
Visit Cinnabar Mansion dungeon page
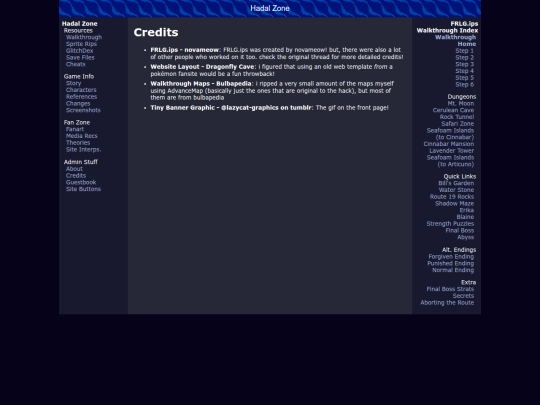coord(449,144)
